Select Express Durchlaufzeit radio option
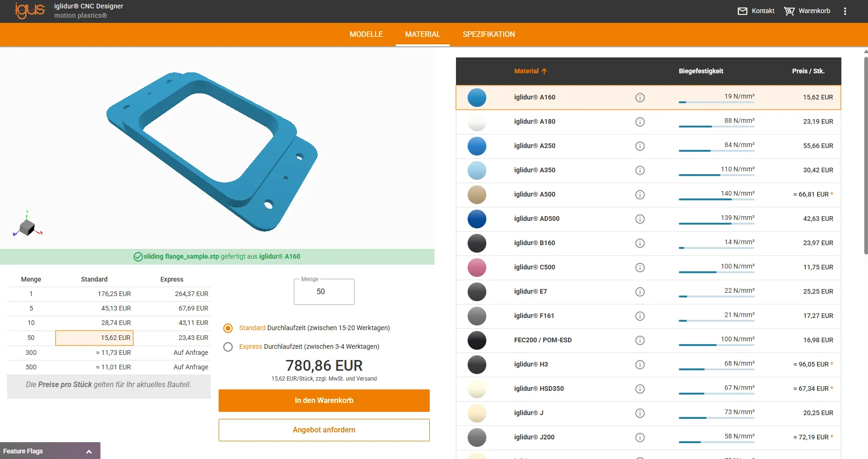The width and height of the screenshot is (868, 459). pos(228,347)
